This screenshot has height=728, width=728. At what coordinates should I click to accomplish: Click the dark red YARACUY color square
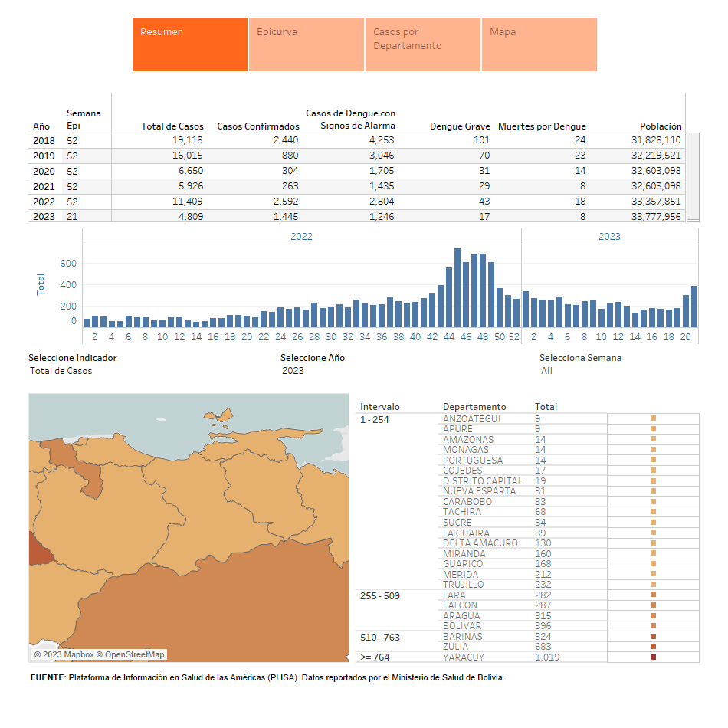pyautogui.click(x=653, y=657)
